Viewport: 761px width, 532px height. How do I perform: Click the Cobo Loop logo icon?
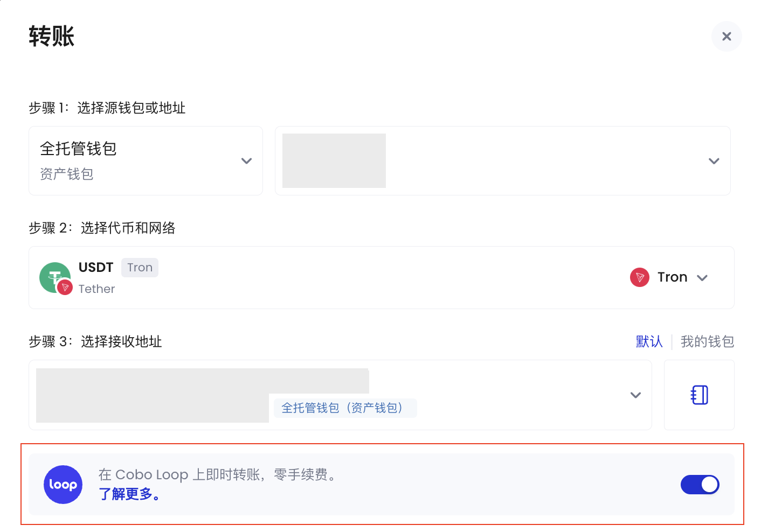coord(63,485)
